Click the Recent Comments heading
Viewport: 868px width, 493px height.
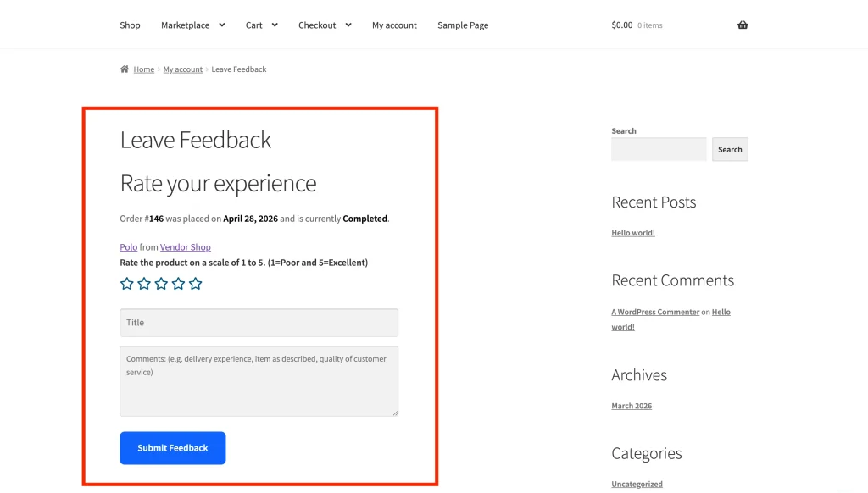[x=672, y=280]
